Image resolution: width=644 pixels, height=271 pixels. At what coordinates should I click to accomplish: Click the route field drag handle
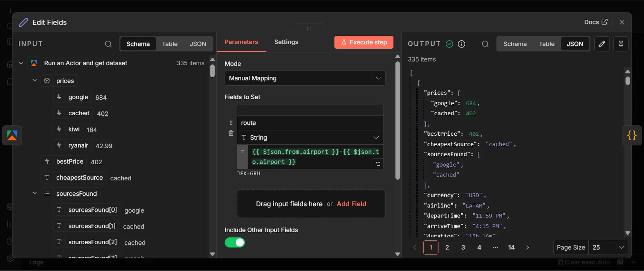(x=231, y=123)
